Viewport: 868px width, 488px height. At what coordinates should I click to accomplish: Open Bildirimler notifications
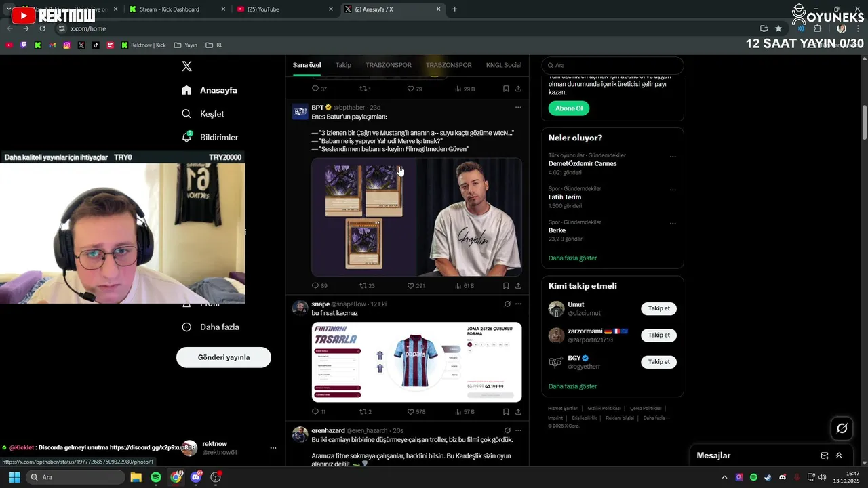coord(210,137)
